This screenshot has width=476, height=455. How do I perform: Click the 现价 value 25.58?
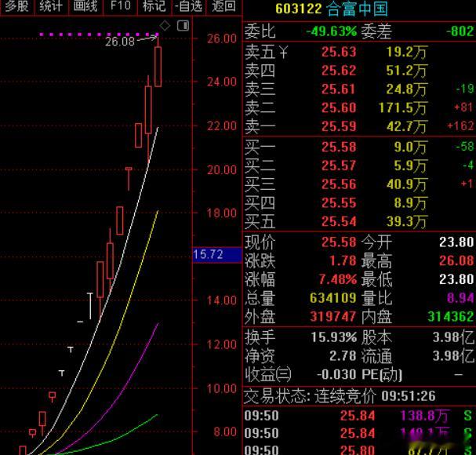pos(339,242)
